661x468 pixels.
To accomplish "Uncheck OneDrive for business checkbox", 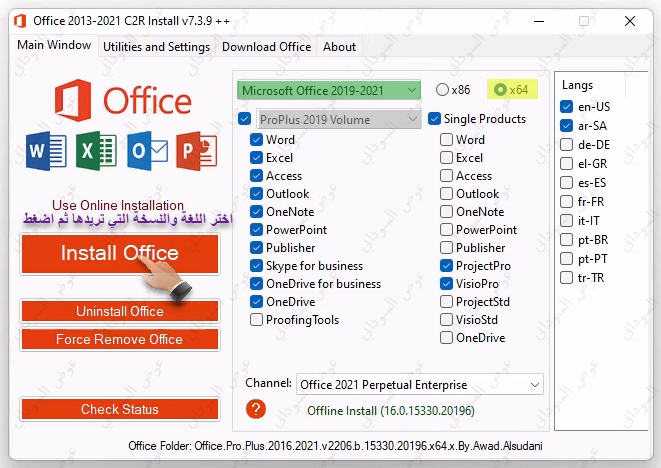I will point(256,283).
